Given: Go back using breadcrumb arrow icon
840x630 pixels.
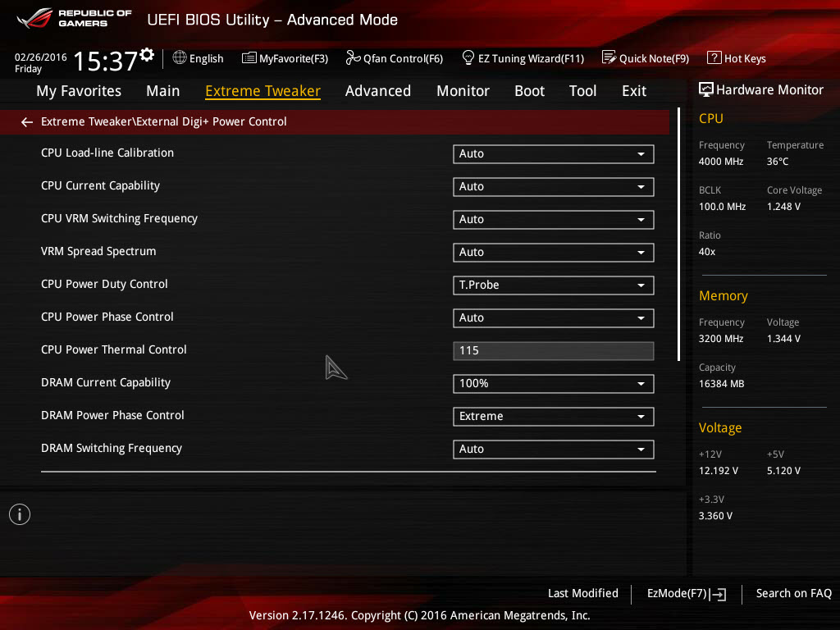Looking at the screenshot, I should (27, 122).
